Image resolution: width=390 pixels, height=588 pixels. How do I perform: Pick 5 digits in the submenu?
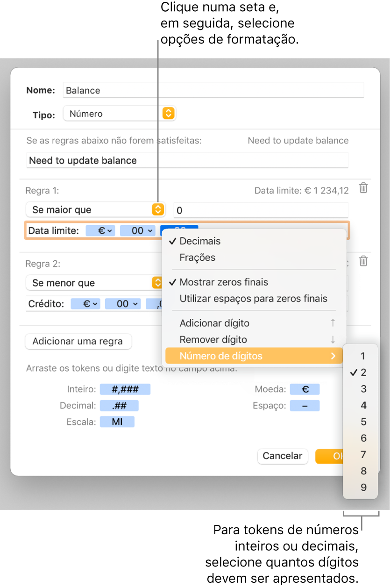[361, 422]
